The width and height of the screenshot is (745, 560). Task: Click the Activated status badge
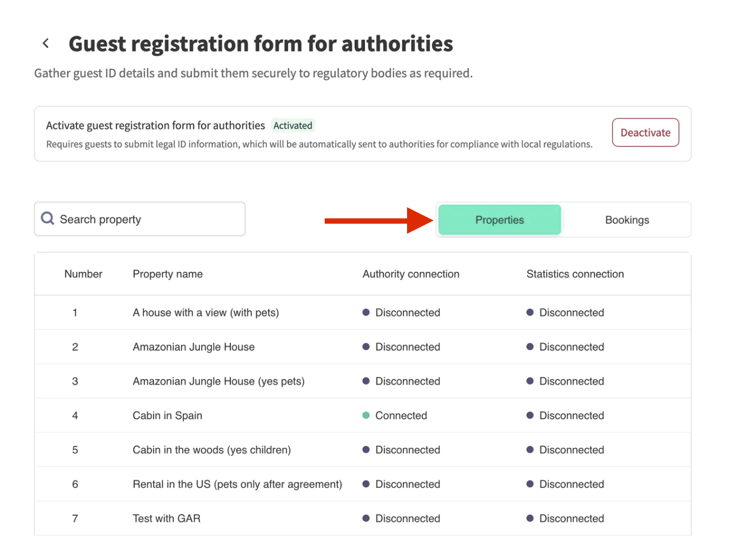pyautogui.click(x=293, y=125)
